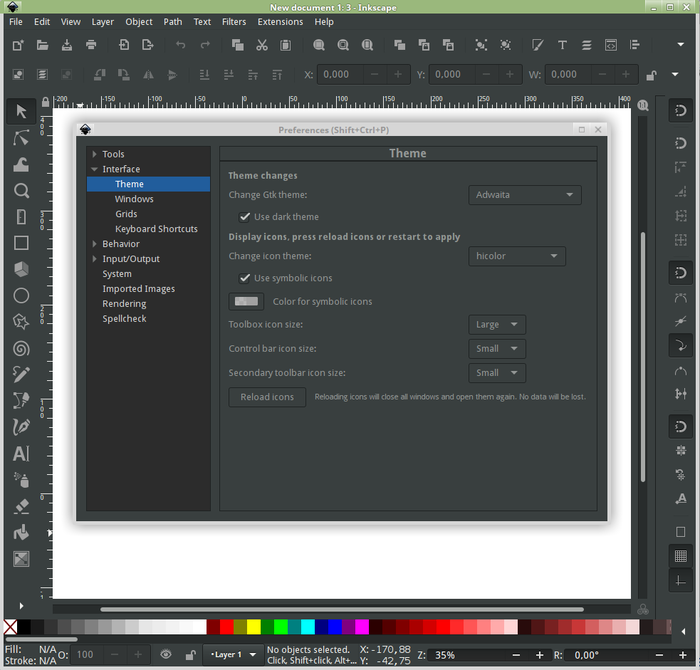
Task: Open the Extensions menu
Action: [x=280, y=22]
